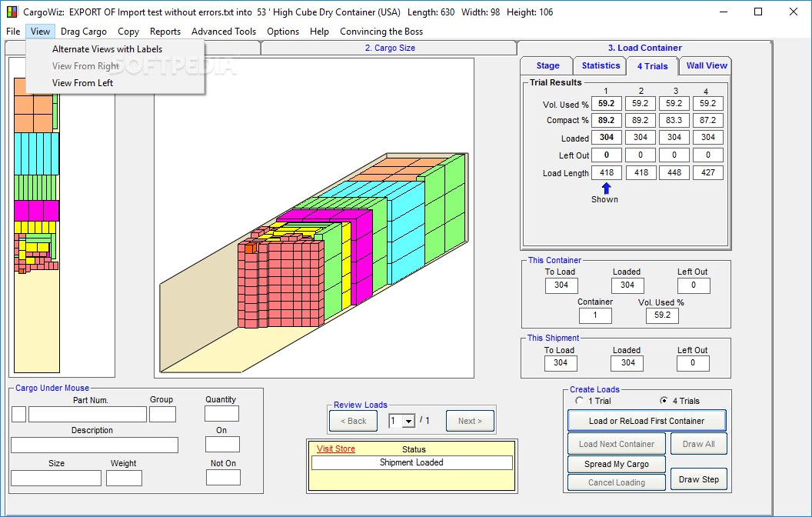812x517 pixels.
Task: Choose Alternate Views with Labels
Action: (107, 49)
